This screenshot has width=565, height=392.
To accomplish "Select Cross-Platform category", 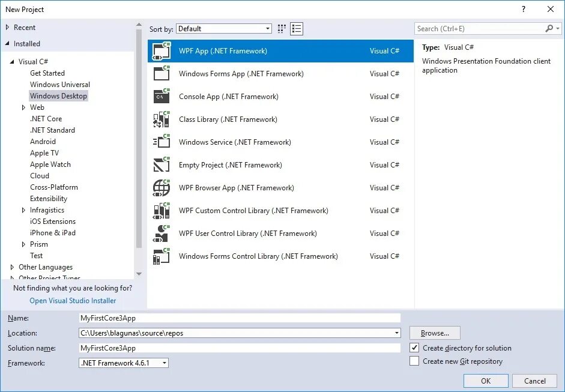I will tap(53, 187).
